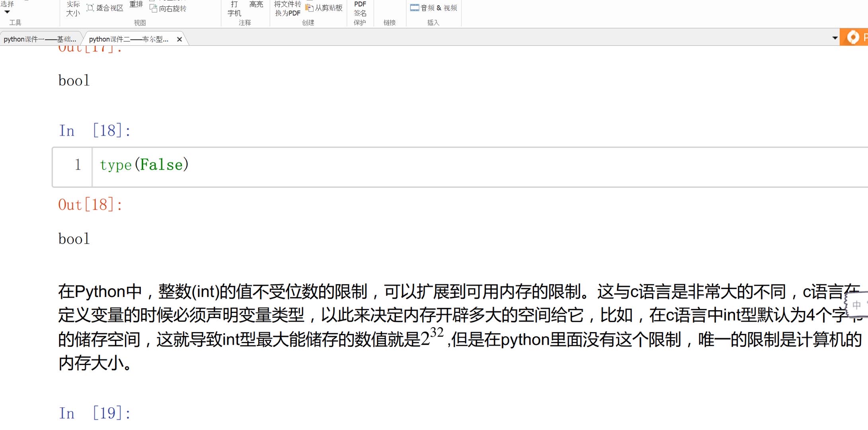Image resolution: width=868 pixels, height=430 pixels.
Task: Activate the 高亮 highlight tool
Action: point(256,5)
